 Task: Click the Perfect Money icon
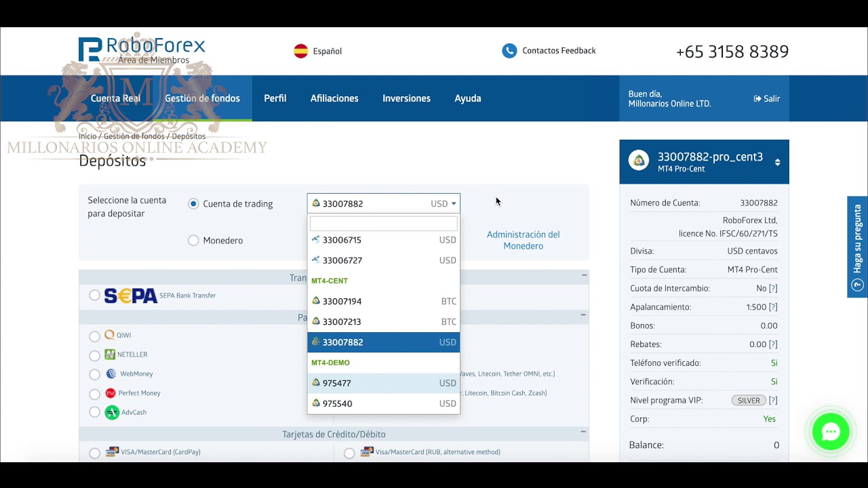pos(111,393)
